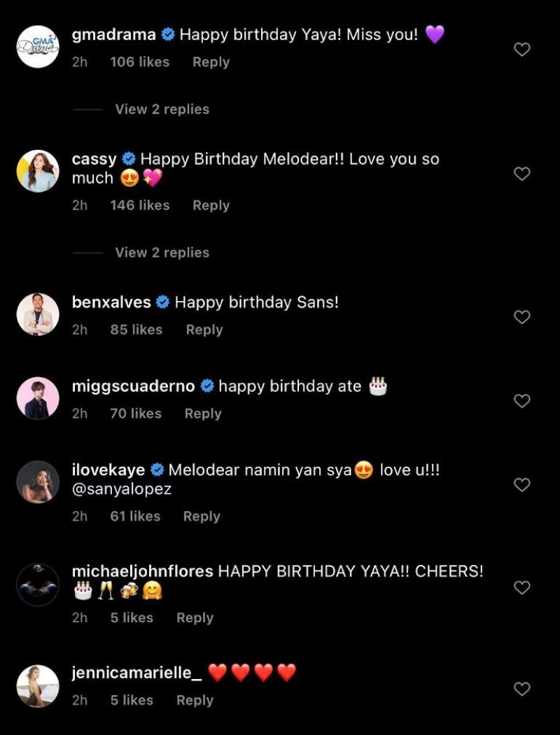The height and width of the screenshot is (735, 560).
Task: Tap the heart beside ilovekaye's comment
Action: 522,484
